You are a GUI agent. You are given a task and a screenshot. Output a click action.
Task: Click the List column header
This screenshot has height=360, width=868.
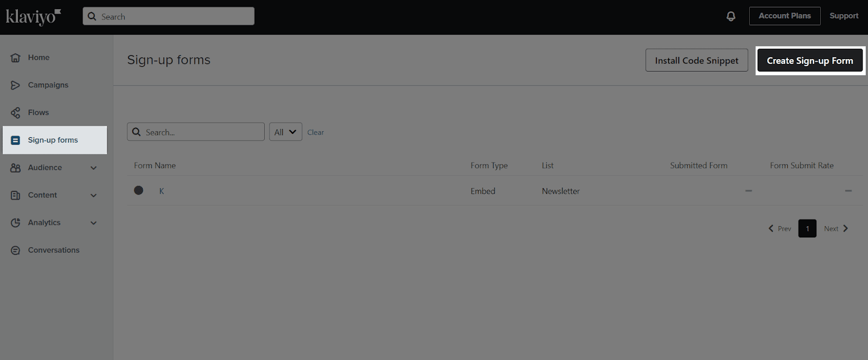coord(547,165)
